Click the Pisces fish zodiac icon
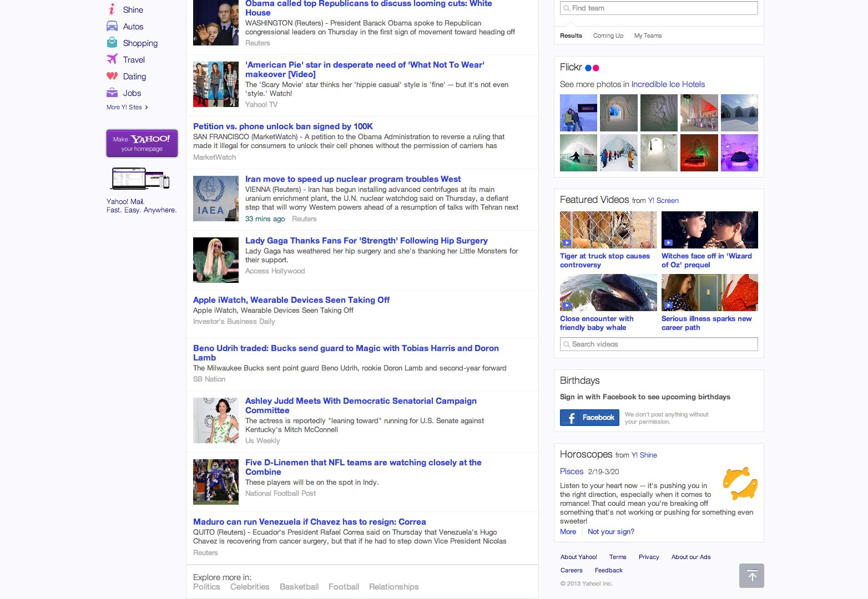Viewport: 868px width, 599px height. (740, 483)
